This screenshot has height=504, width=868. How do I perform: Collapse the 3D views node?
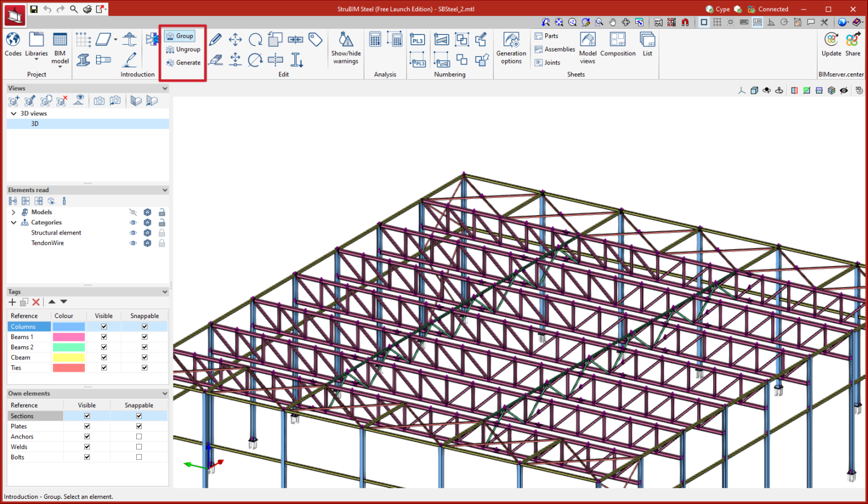[14, 114]
